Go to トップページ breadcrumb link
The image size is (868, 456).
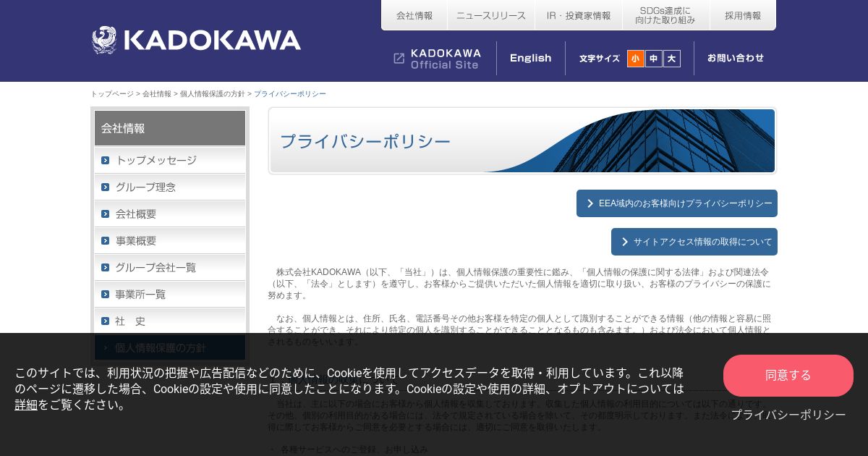(112, 94)
